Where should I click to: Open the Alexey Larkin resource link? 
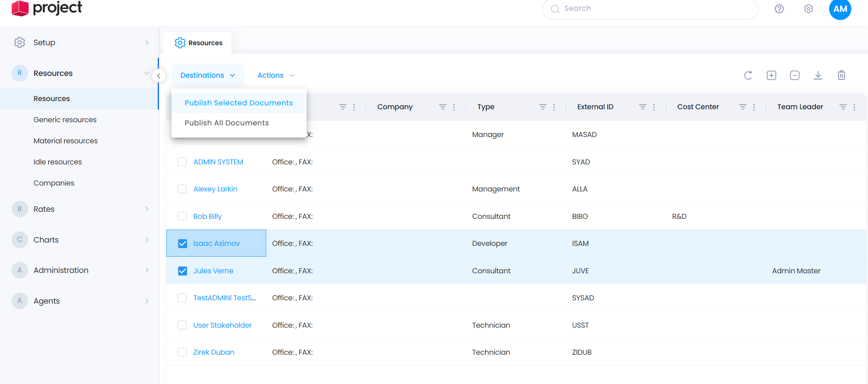click(x=215, y=189)
